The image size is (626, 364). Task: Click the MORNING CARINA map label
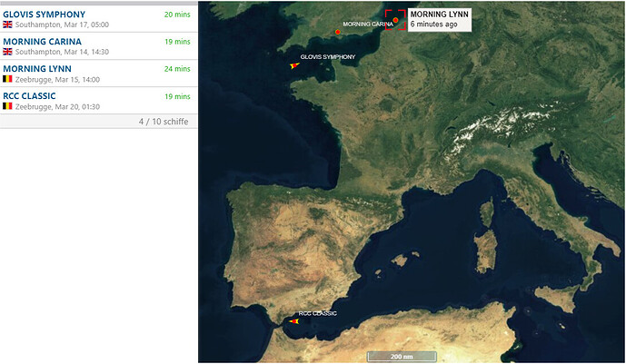(x=368, y=25)
